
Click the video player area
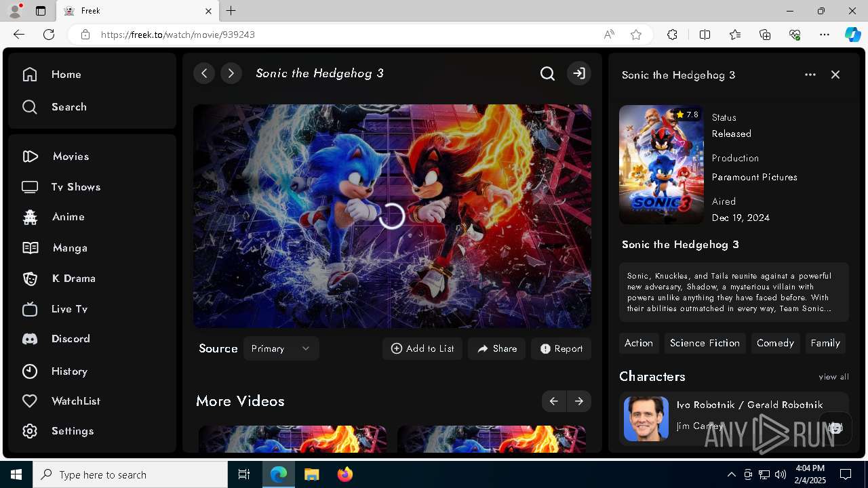(392, 216)
